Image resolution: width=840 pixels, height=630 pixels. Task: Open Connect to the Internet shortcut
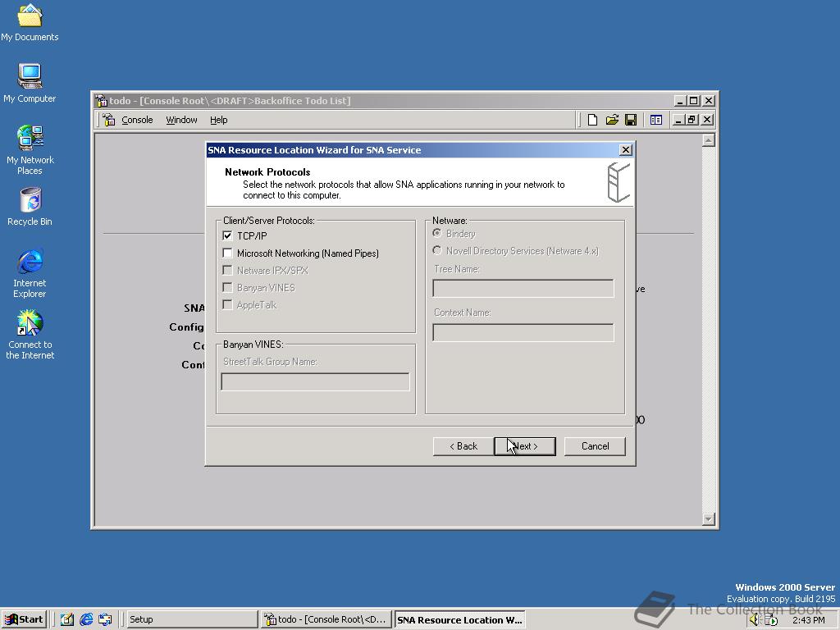tap(30, 335)
